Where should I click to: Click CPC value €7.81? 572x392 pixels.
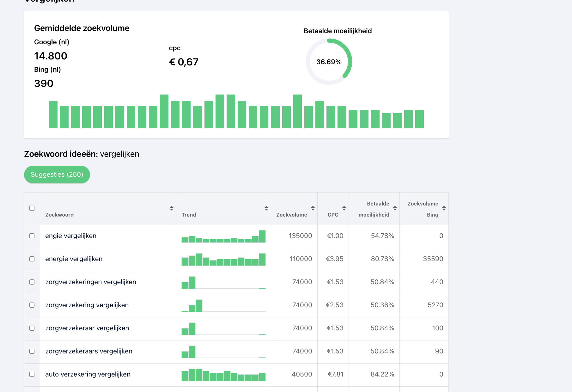336,374
